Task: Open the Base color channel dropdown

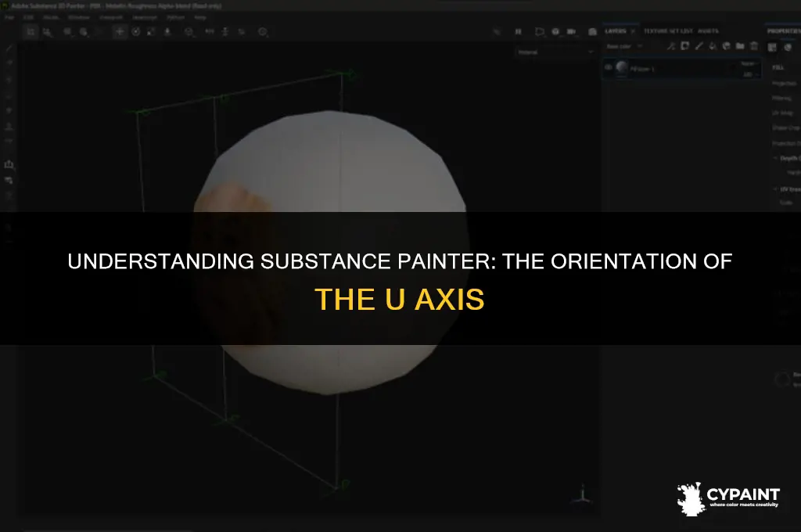Action: click(624, 46)
